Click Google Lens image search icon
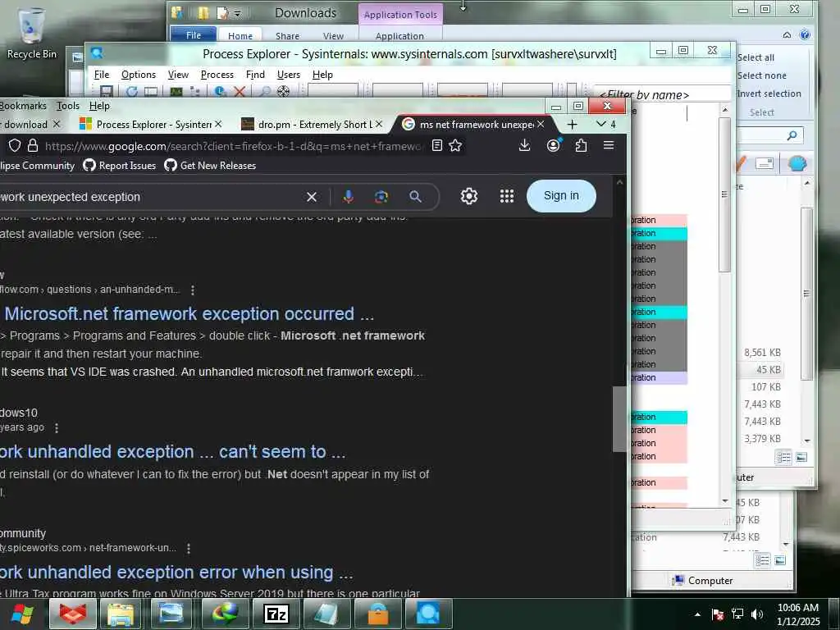The height and width of the screenshot is (630, 840). [x=381, y=197]
